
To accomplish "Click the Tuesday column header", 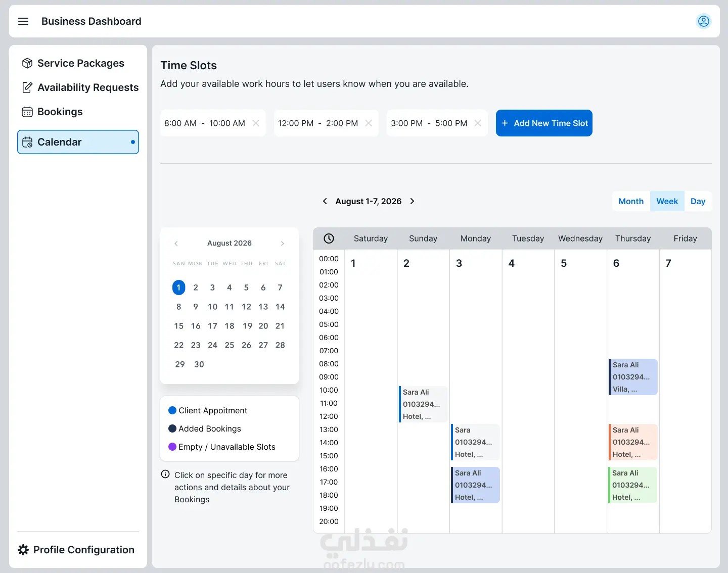I will coord(528,238).
